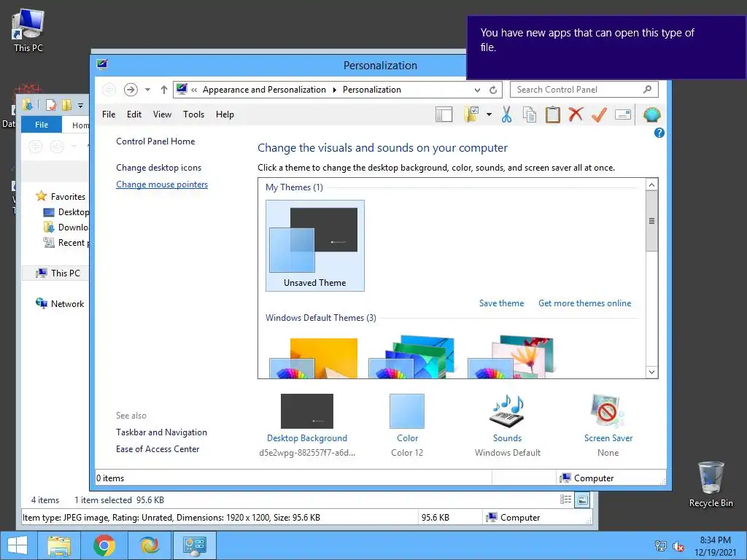Screen dimensions: 747x560
Task: Open Desktop Background settings icon
Action: pyautogui.click(x=307, y=411)
